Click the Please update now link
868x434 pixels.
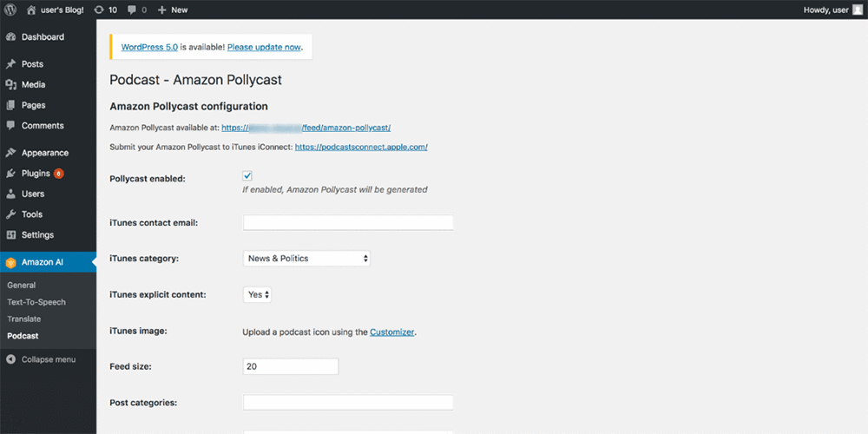click(x=264, y=47)
